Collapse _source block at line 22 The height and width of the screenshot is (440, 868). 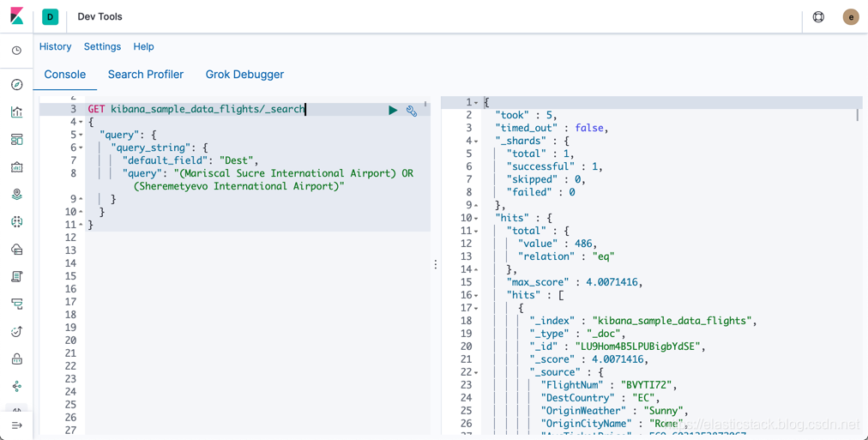(x=475, y=372)
